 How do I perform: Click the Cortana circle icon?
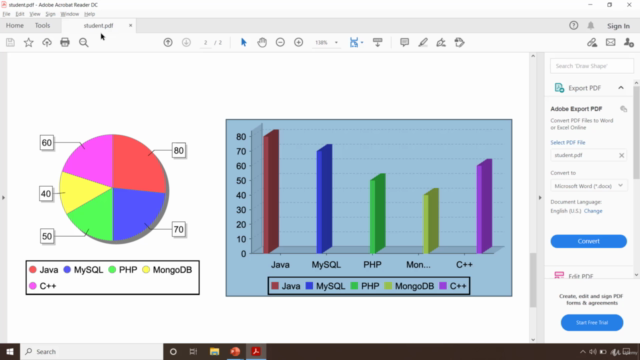click(x=173, y=351)
